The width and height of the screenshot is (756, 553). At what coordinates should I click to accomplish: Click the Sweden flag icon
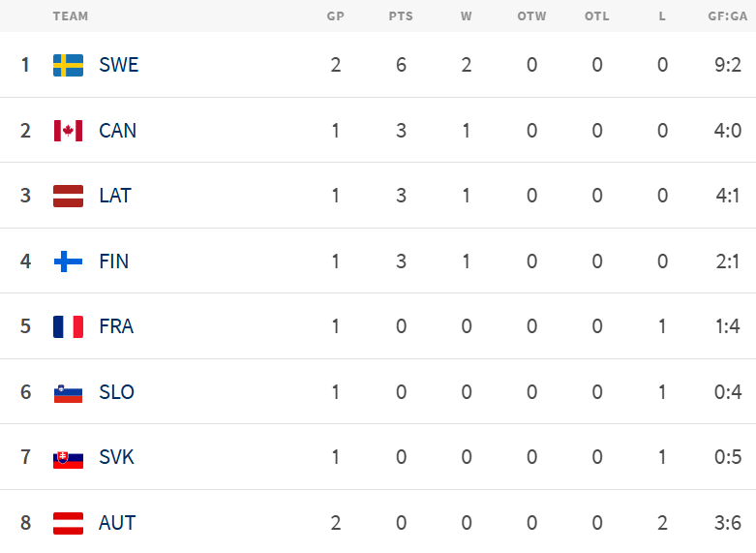click(x=68, y=65)
